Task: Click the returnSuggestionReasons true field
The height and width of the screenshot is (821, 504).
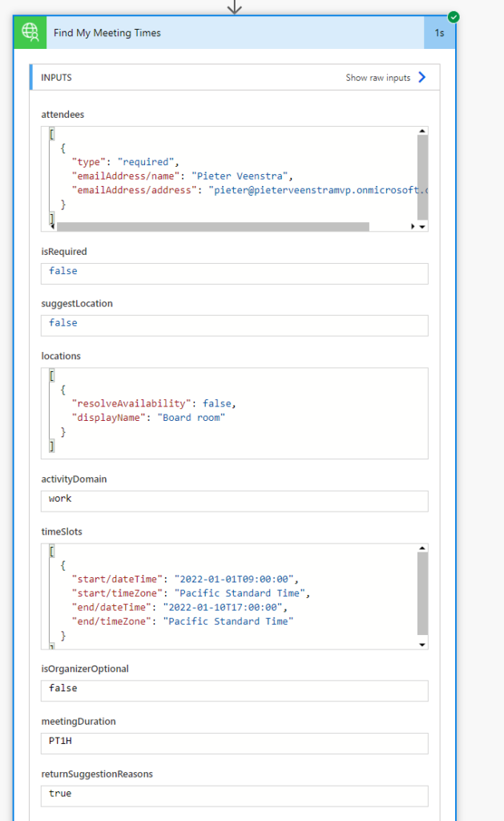Action: click(235, 796)
